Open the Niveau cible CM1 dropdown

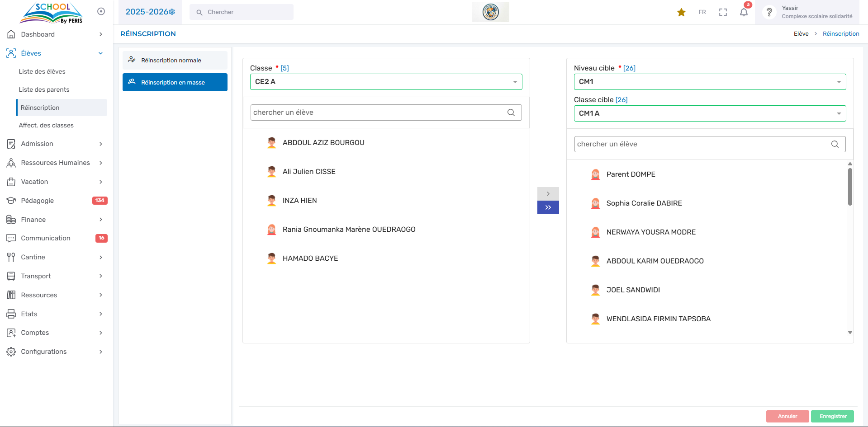click(x=709, y=82)
